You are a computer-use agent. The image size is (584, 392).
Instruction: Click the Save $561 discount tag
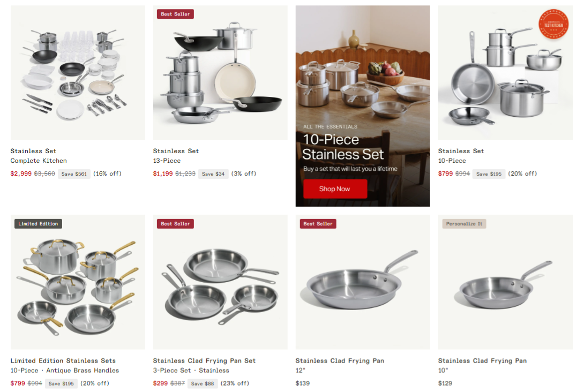click(74, 174)
